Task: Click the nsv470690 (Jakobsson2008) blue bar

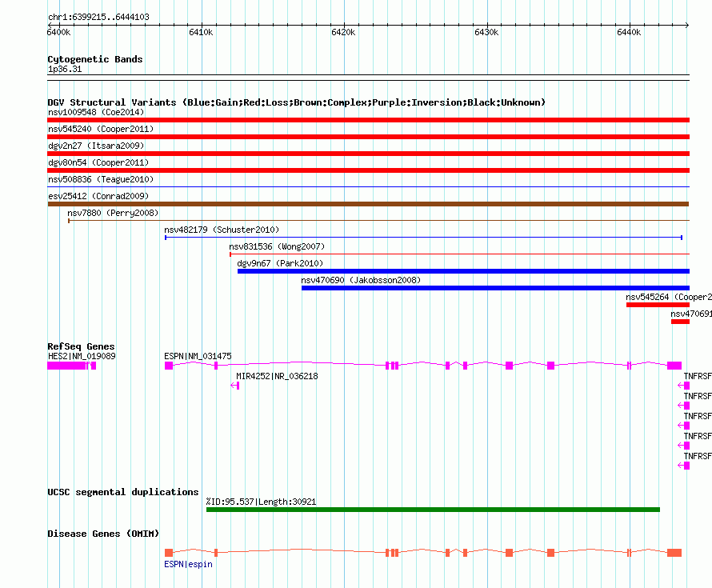Action: tap(495, 288)
